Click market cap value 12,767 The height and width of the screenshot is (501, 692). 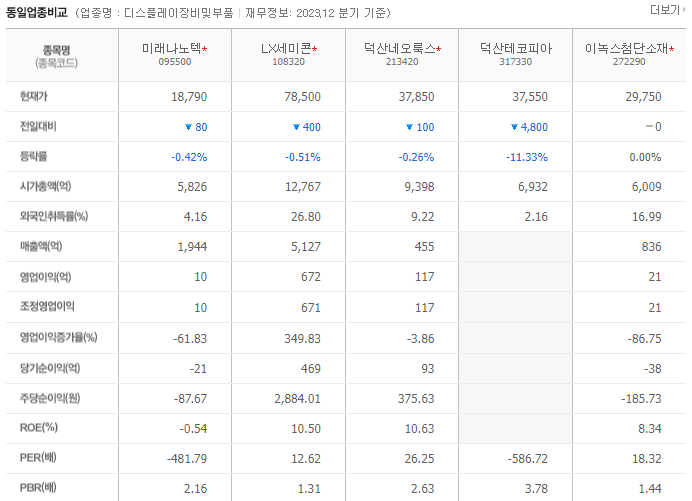click(303, 187)
